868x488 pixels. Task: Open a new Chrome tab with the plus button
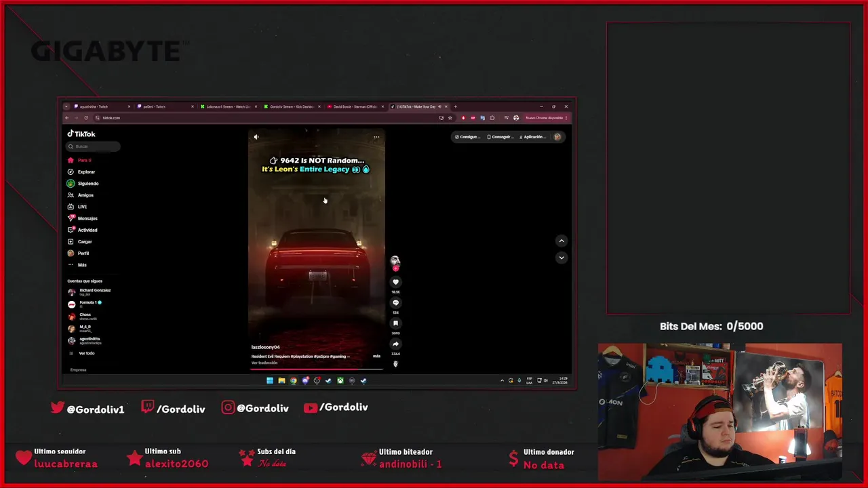coord(456,106)
